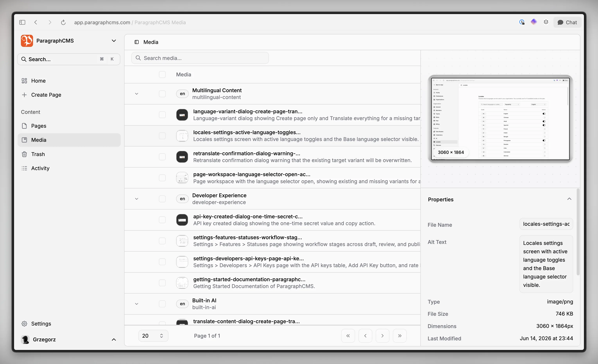This screenshot has height=364, width=598.
Task: Check the locales-settings-active-language-toggles checkbox
Action: (162, 136)
